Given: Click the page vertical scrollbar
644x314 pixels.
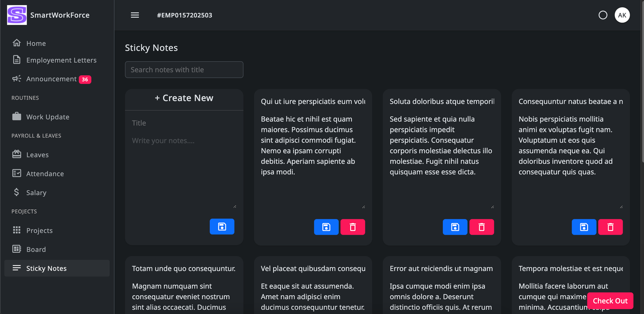Looking at the screenshot, I should (x=642, y=81).
